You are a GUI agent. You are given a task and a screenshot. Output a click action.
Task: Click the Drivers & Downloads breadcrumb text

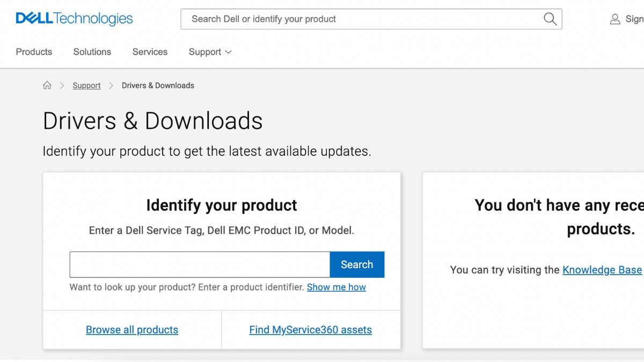pyautogui.click(x=158, y=85)
